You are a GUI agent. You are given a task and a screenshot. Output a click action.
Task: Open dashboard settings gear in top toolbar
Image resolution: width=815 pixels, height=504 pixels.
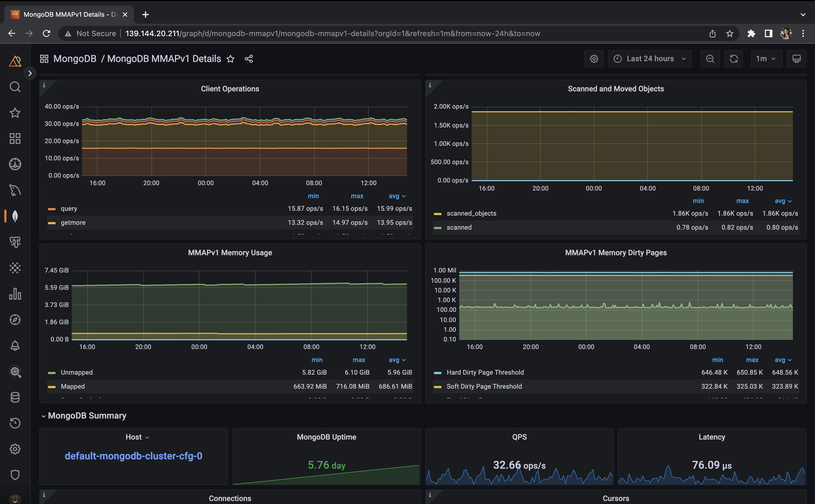[594, 59]
